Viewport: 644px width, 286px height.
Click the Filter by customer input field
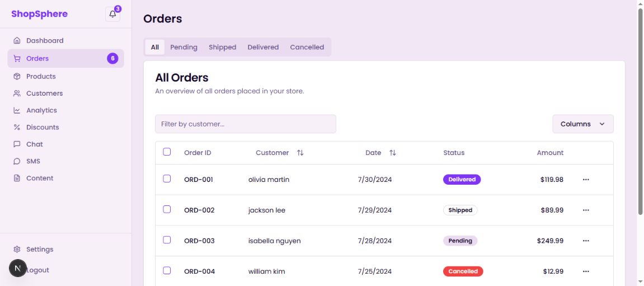tap(245, 124)
